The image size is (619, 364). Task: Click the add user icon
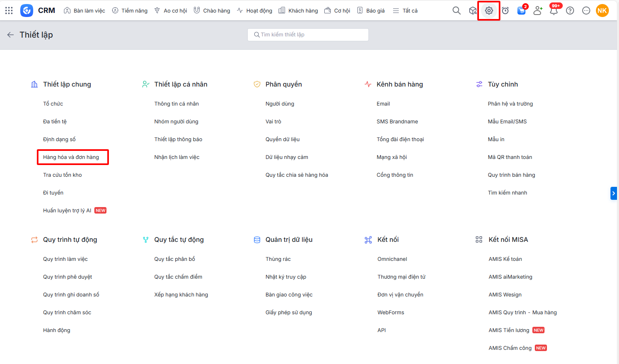(x=538, y=11)
